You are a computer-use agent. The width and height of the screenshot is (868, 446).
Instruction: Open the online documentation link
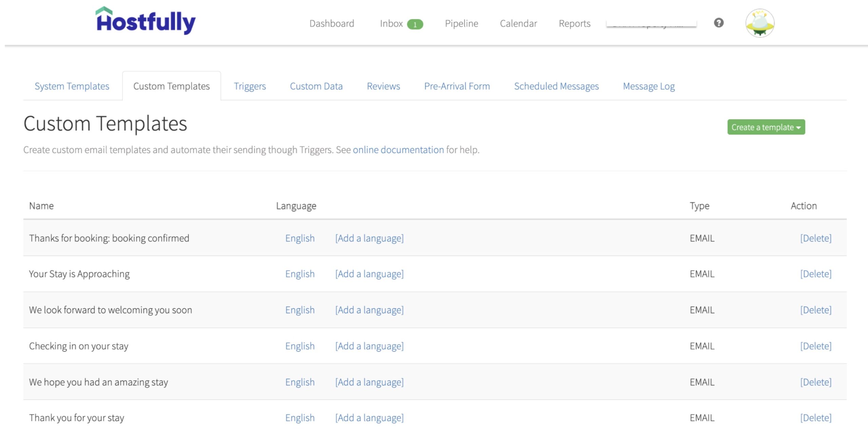coord(397,149)
